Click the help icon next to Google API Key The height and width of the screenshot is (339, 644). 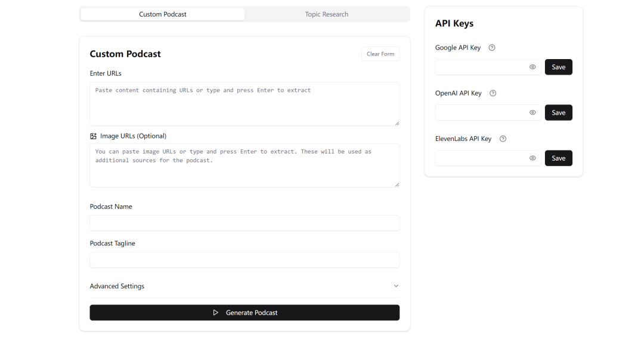click(491, 48)
